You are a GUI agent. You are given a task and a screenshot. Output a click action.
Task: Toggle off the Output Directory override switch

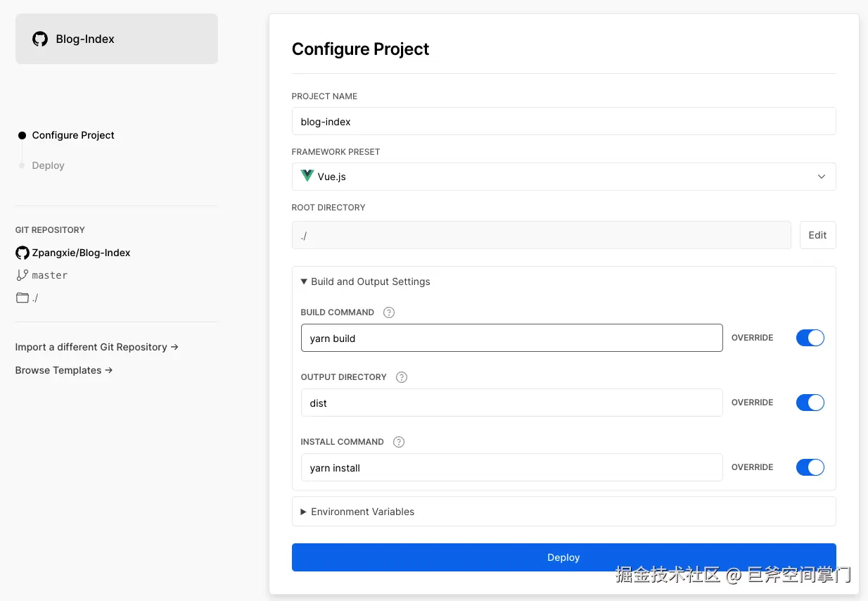coord(810,403)
